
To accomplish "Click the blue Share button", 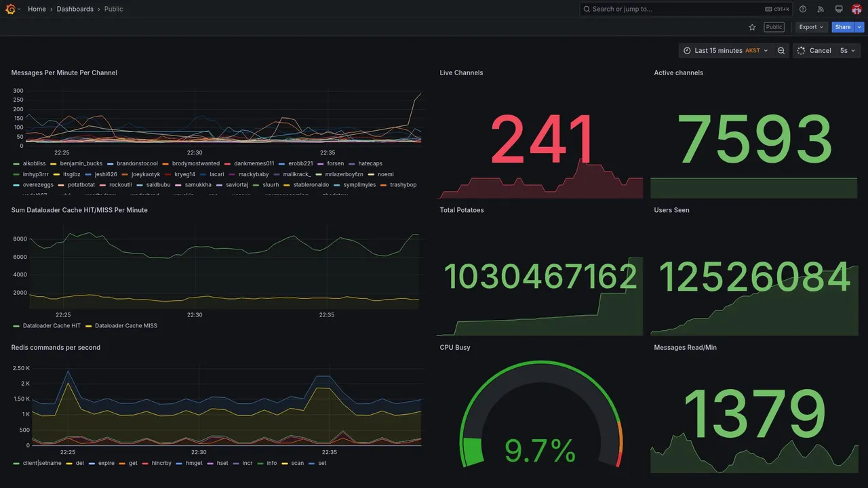I will point(843,27).
